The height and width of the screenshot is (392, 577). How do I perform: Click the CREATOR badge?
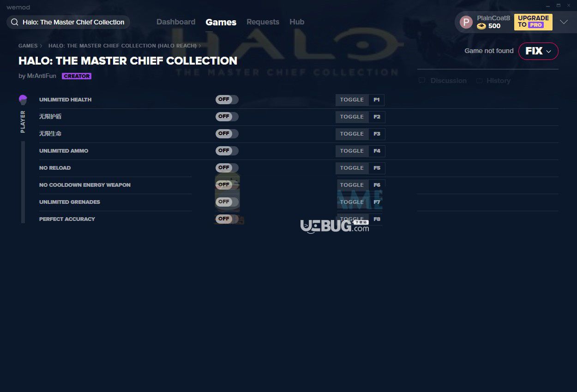tap(77, 76)
